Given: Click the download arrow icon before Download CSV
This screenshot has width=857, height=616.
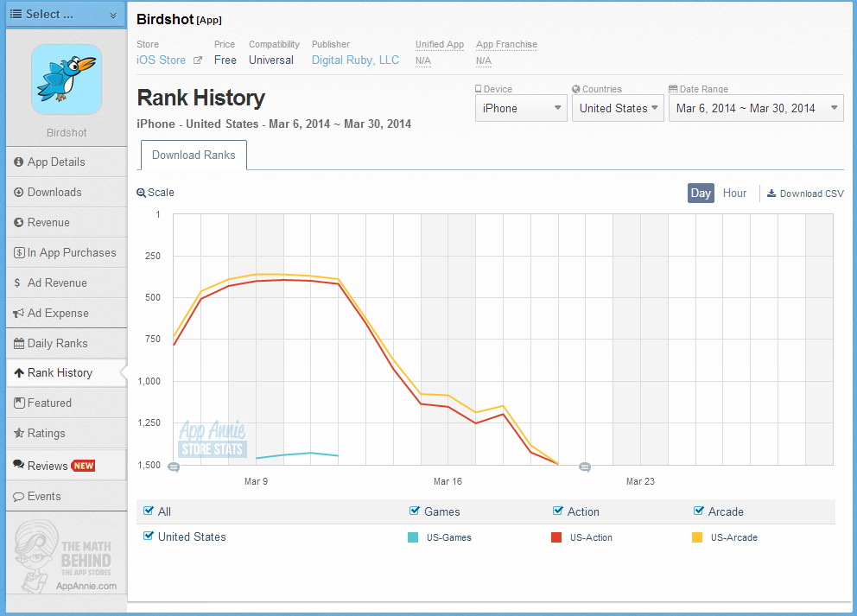Looking at the screenshot, I should coord(771,193).
